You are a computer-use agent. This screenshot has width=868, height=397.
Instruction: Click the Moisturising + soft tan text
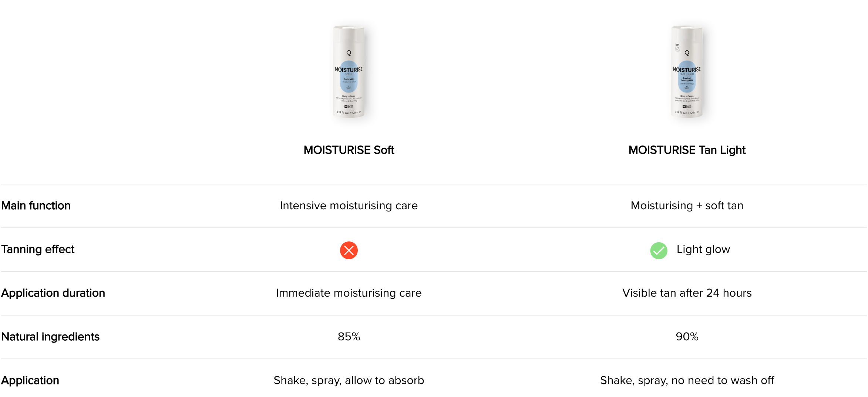[687, 206]
